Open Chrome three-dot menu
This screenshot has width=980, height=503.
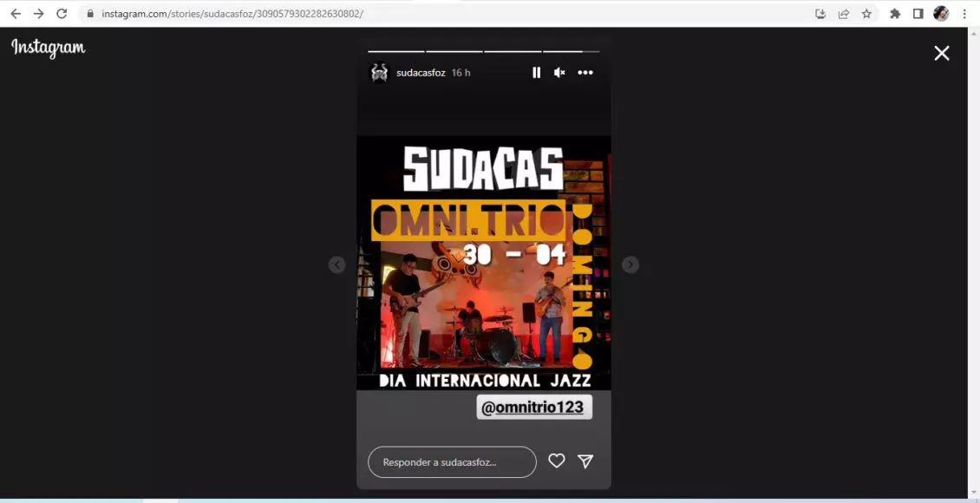pyautogui.click(x=964, y=14)
